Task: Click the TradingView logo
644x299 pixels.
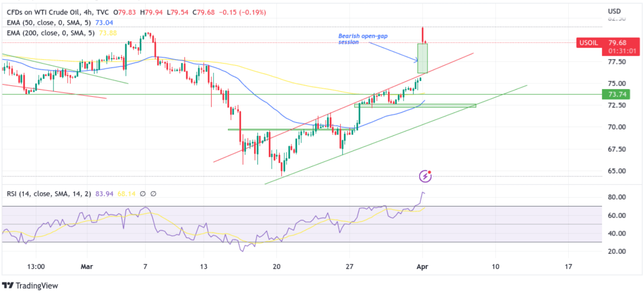Action: tap(30, 286)
